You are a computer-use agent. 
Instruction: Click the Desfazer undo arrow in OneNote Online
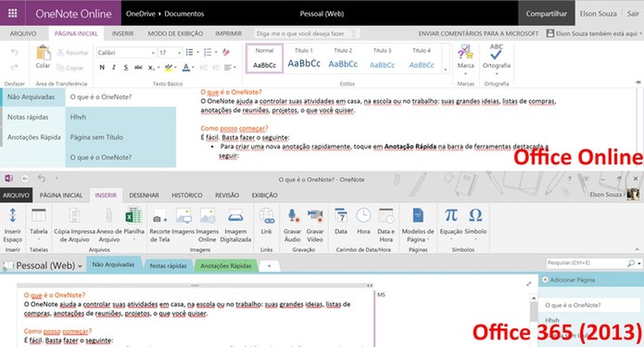pos(14,52)
